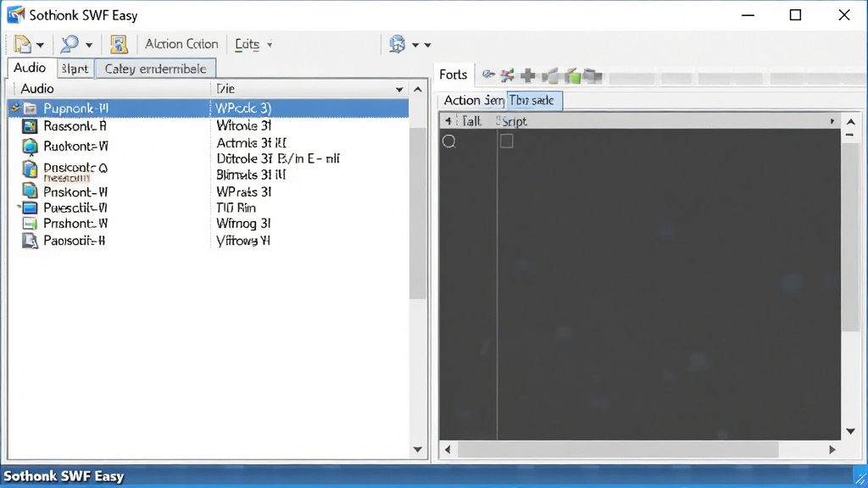The height and width of the screenshot is (488, 868).
Task: Click the folder icon in the highlighted Pupnonk row
Action: pyautogui.click(x=31, y=108)
